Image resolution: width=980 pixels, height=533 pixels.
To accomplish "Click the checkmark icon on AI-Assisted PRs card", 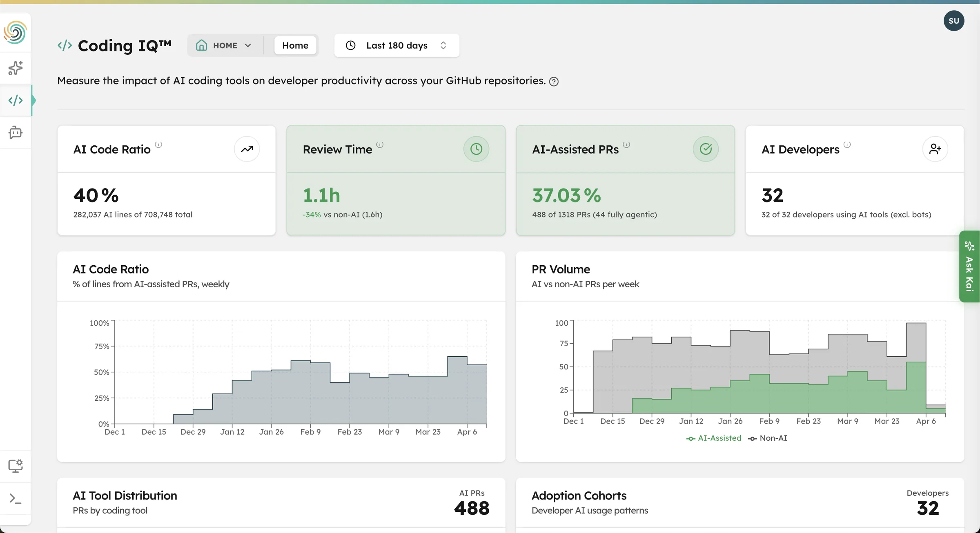I will [706, 149].
